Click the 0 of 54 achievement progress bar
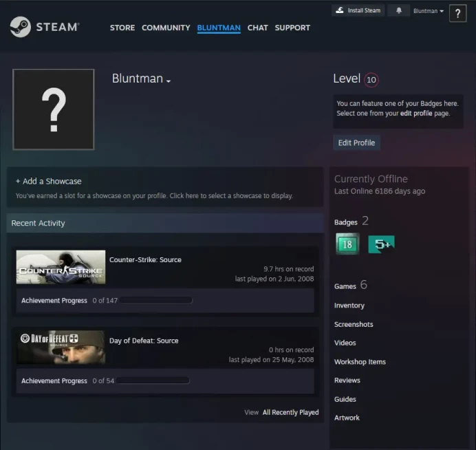 click(x=153, y=381)
